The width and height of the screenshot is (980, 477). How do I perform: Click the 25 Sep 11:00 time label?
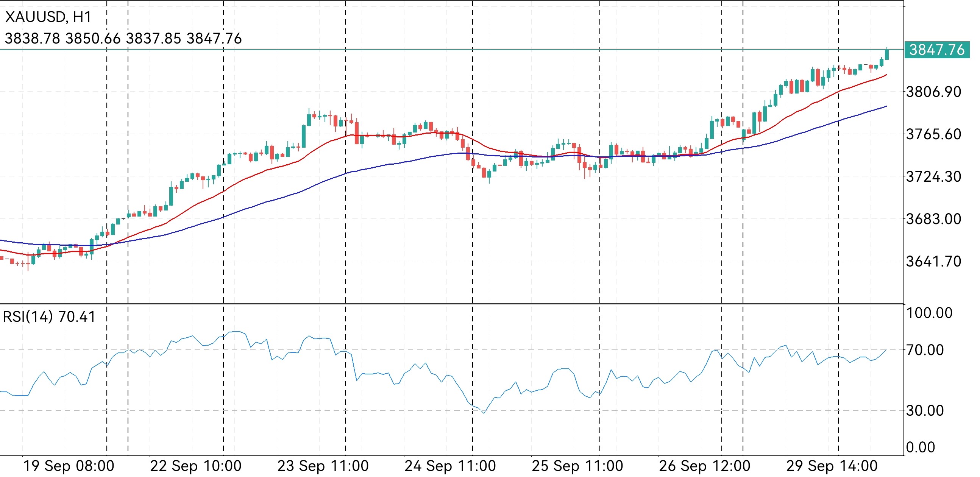[577, 466]
